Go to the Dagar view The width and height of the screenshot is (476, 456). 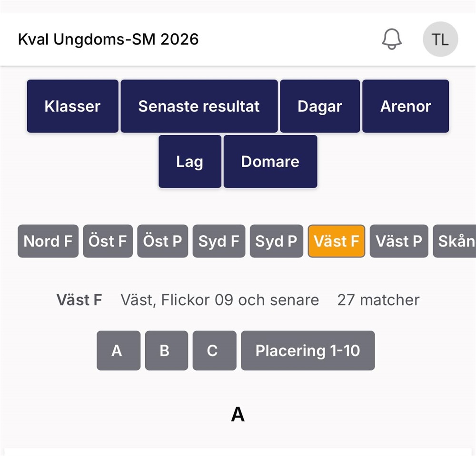[320, 106]
